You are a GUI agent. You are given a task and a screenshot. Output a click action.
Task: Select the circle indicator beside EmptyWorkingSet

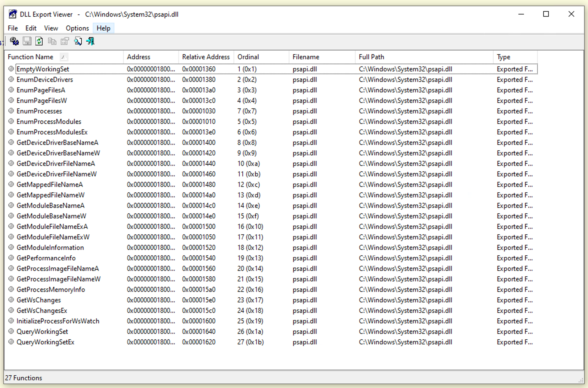tap(11, 69)
